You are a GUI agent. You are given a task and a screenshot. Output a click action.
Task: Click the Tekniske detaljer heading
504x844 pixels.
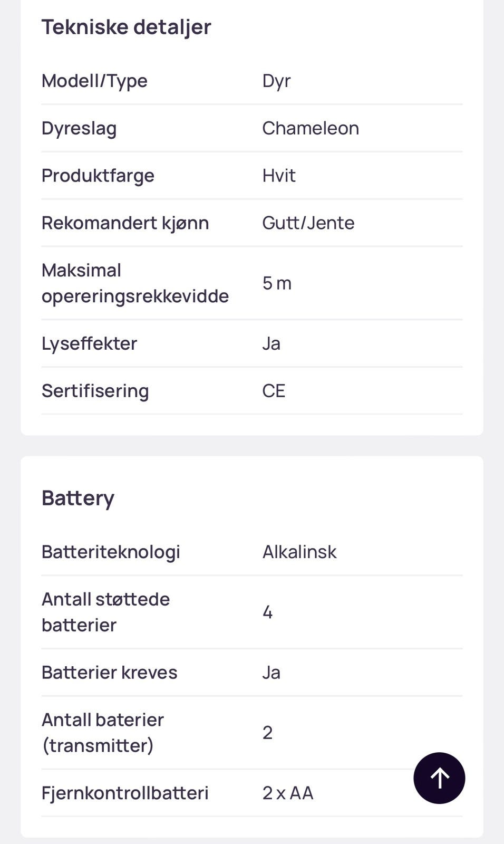click(126, 27)
